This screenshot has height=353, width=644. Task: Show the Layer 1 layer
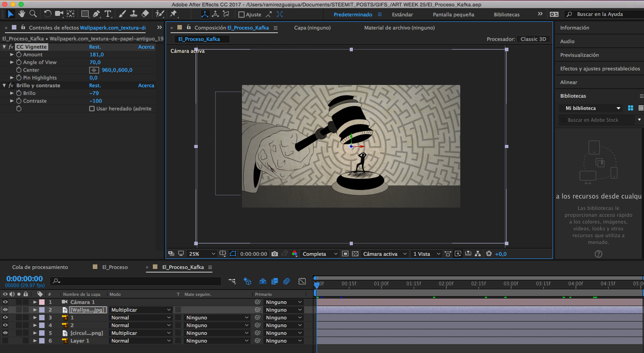point(5,341)
